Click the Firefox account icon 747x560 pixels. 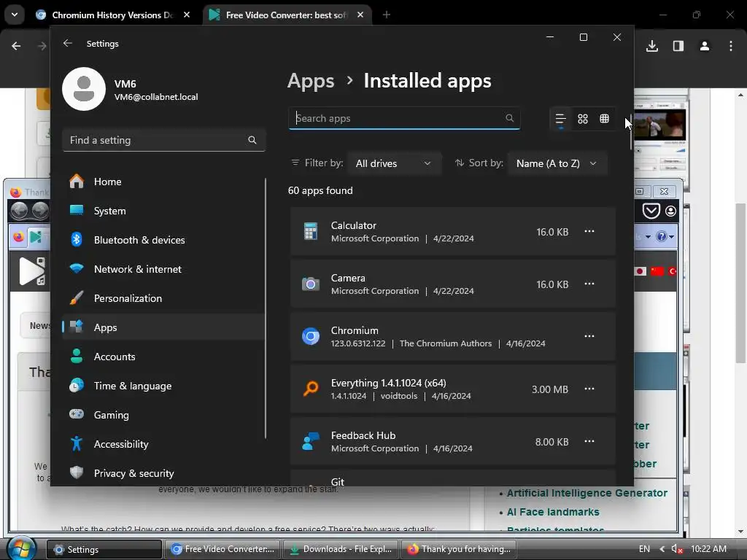(x=671, y=211)
